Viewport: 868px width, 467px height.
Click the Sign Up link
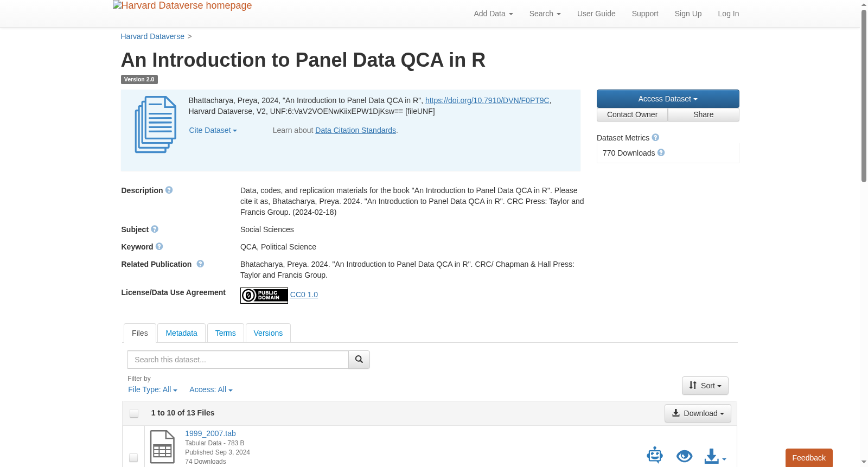(688, 14)
